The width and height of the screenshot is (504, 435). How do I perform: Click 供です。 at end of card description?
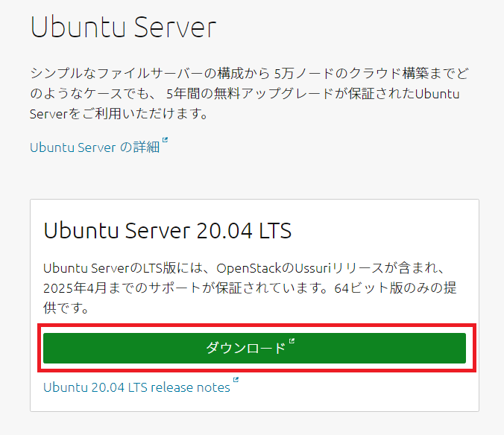66,308
